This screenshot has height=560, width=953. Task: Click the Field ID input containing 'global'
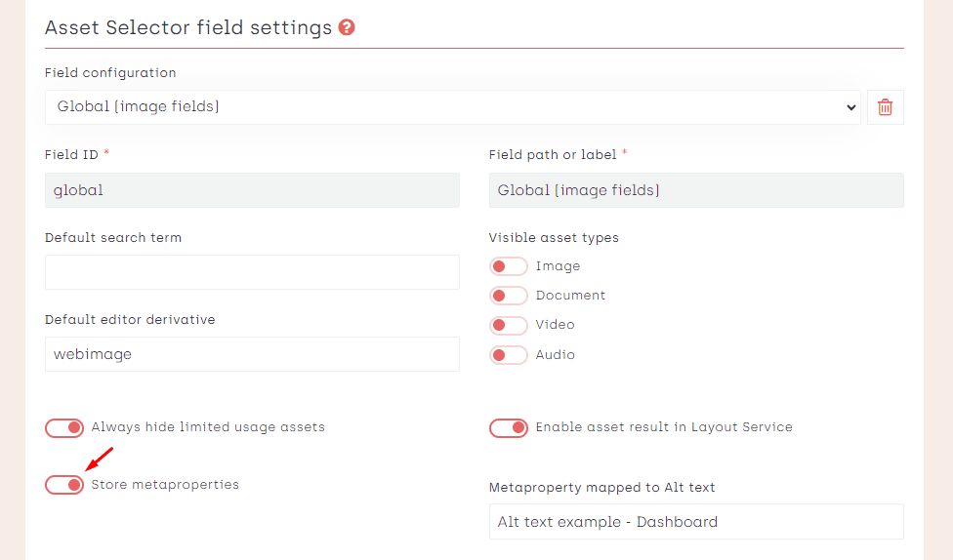[252, 190]
